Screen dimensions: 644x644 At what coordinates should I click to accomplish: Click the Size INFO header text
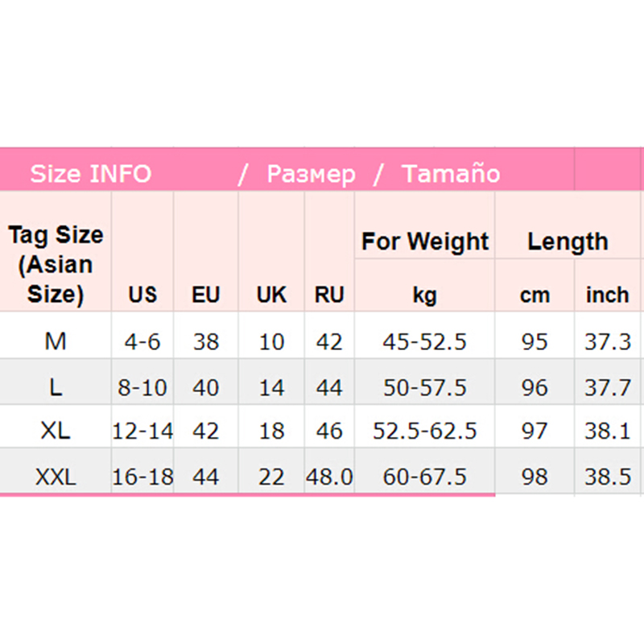coord(90,174)
